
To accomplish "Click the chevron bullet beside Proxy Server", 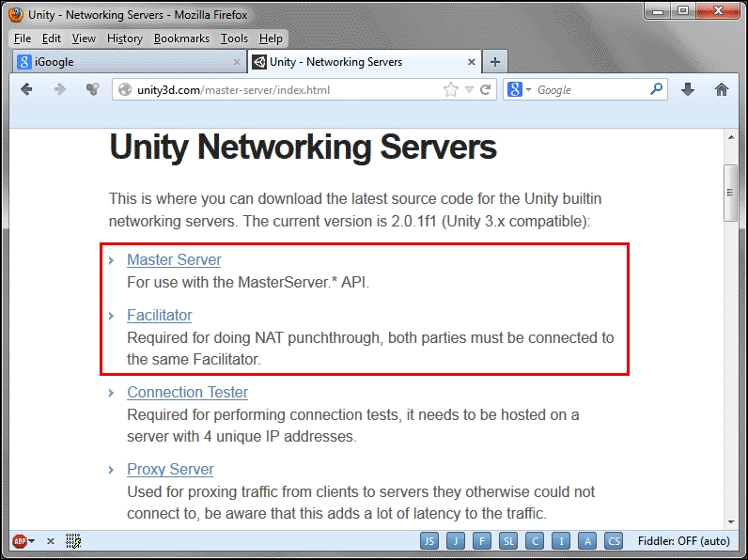I will 111,470.
